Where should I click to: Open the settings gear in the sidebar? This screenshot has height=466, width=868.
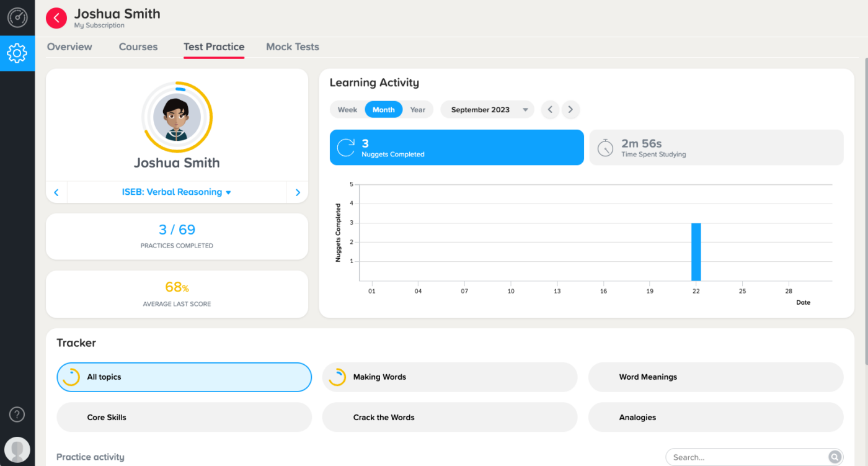17,53
